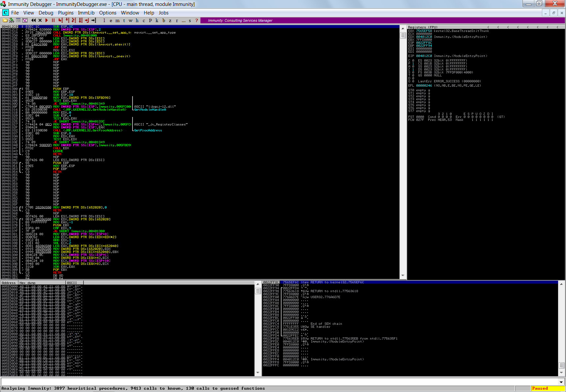Screen dimensions: 566x392
Task: Open the Window menu
Action: click(130, 13)
